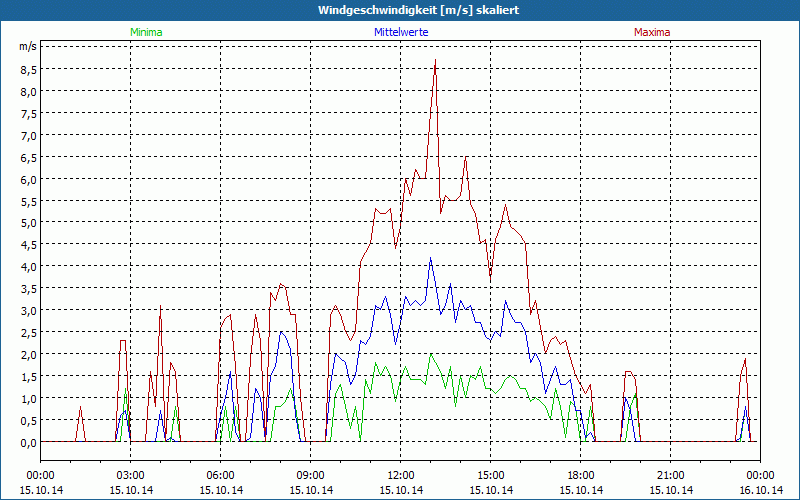Click the 2,5 y-axis value
Image resolution: width=800 pixels, height=500 pixels.
(x=29, y=333)
